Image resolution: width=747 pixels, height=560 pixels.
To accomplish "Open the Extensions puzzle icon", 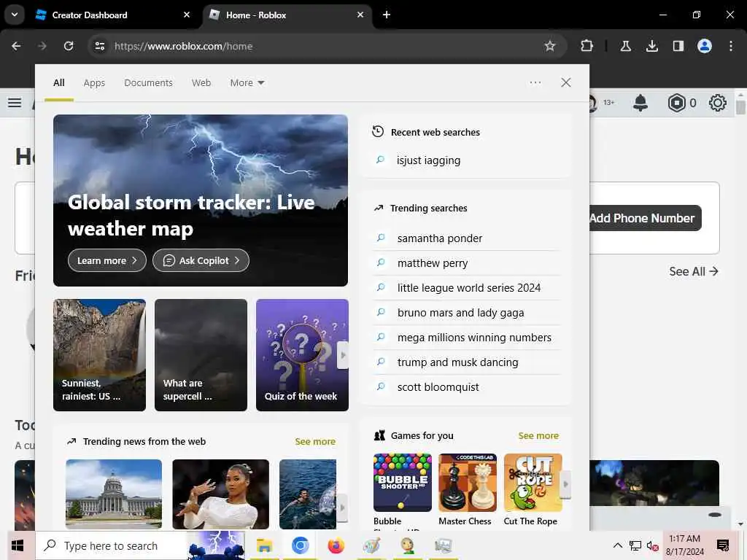I will (587, 46).
